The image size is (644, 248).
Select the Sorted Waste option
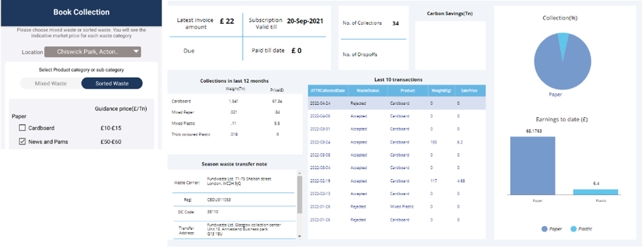(112, 84)
